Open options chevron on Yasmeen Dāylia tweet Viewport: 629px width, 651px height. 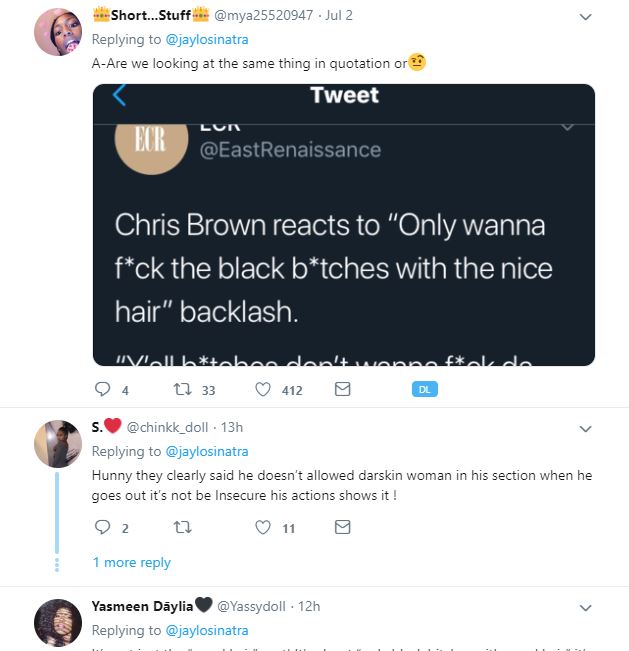click(x=585, y=608)
